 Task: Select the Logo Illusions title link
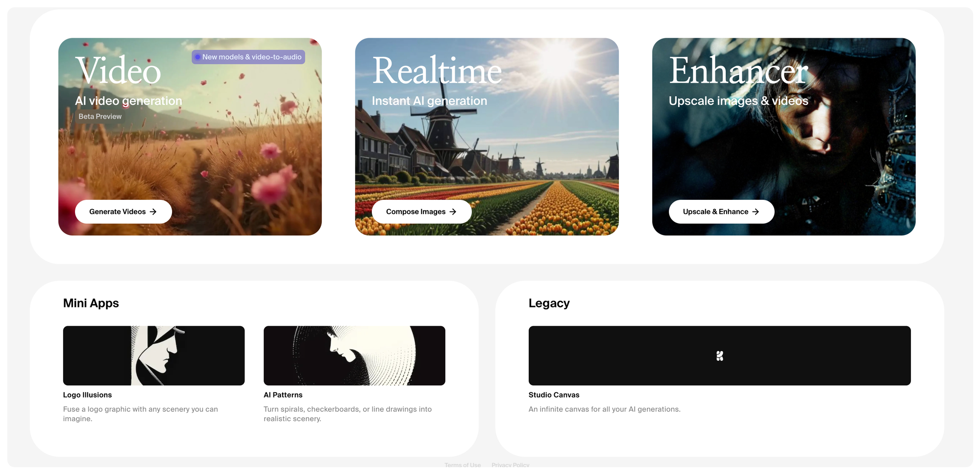[87, 395]
